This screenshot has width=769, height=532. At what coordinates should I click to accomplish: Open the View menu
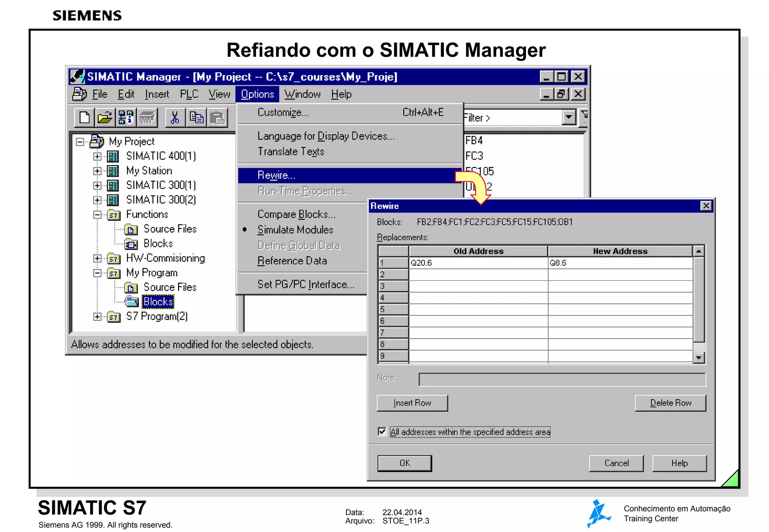click(x=219, y=94)
